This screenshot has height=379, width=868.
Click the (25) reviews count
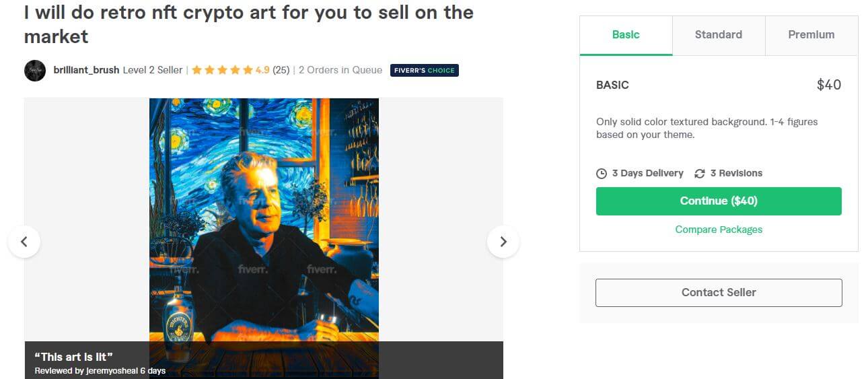281,70
